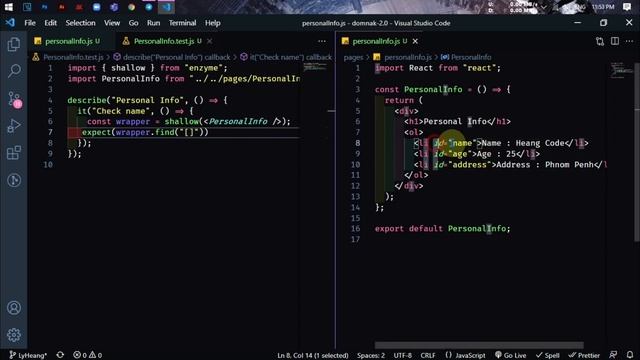Open the circular Git history icon in activity bar
640x360 pixels.
(x=14, y=180)
